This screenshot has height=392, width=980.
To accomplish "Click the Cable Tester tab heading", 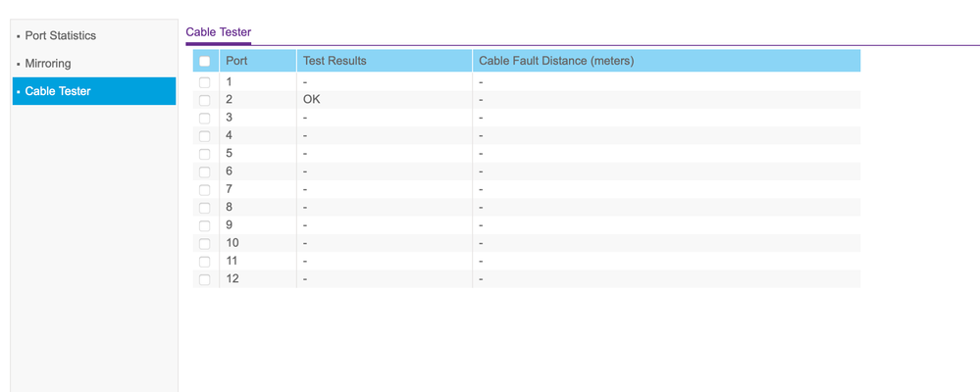I will click(x=218, y=31).
